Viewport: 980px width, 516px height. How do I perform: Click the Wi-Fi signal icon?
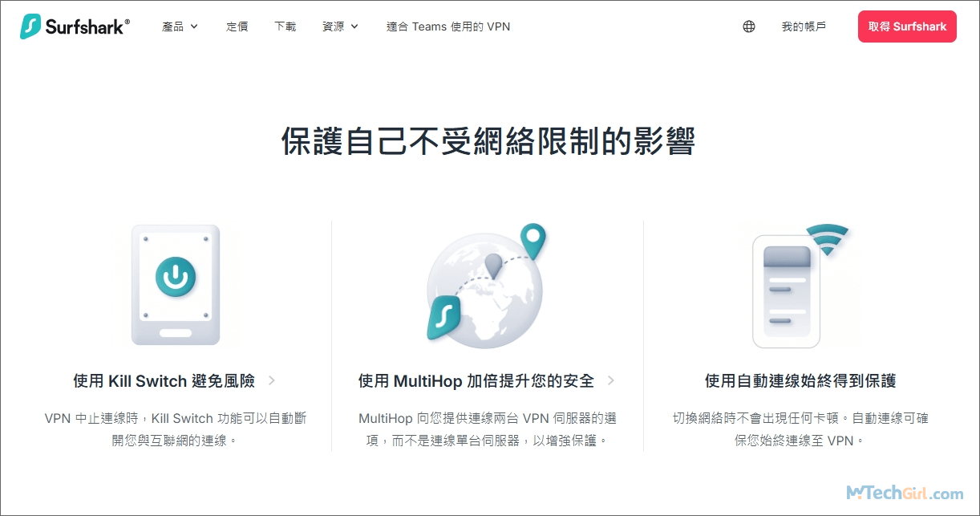click(827, 240)
